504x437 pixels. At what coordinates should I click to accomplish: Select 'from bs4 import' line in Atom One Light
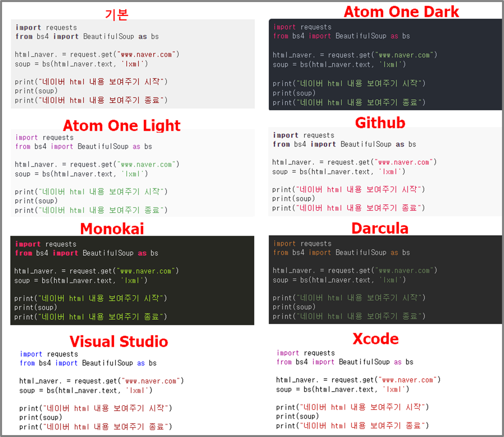pyautogui.click(x=84, y=147)
